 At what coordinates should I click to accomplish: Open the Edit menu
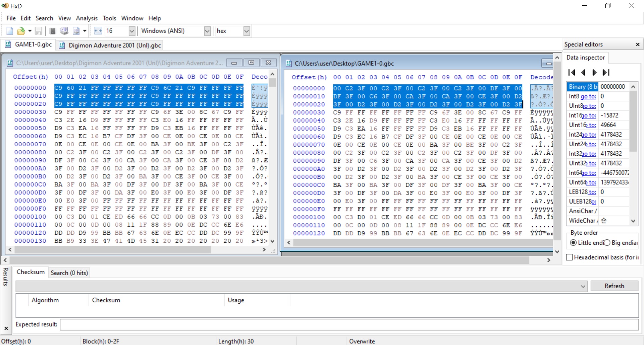click(25, 18)
